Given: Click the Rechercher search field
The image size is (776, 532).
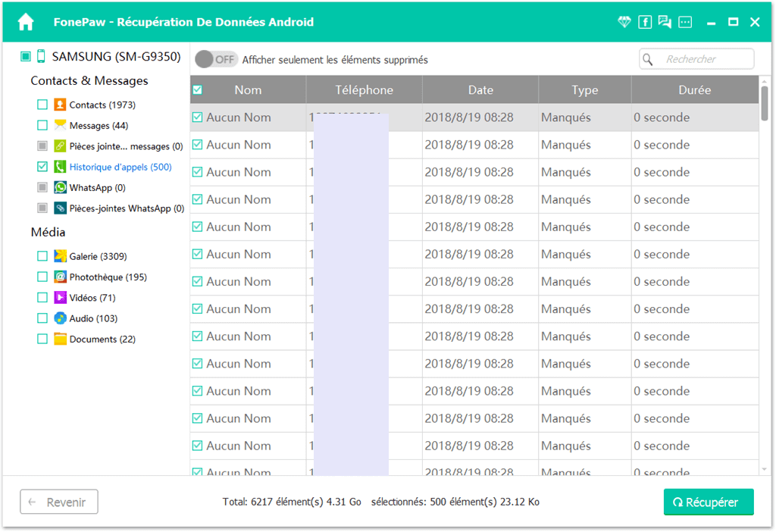Looking at the screenshot, I should pyautogui.click(x=697, y=59).
